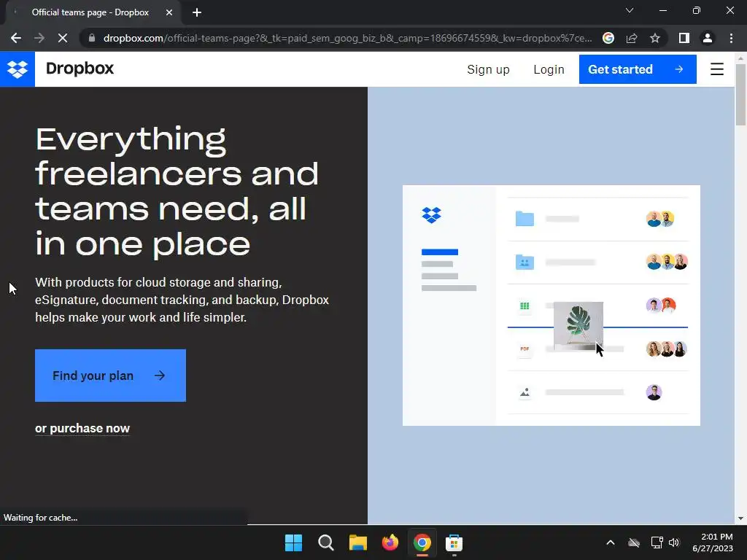Click the plant photo thumbnail
The width and height of the screenshot is (747, 560).
(578, 326)
